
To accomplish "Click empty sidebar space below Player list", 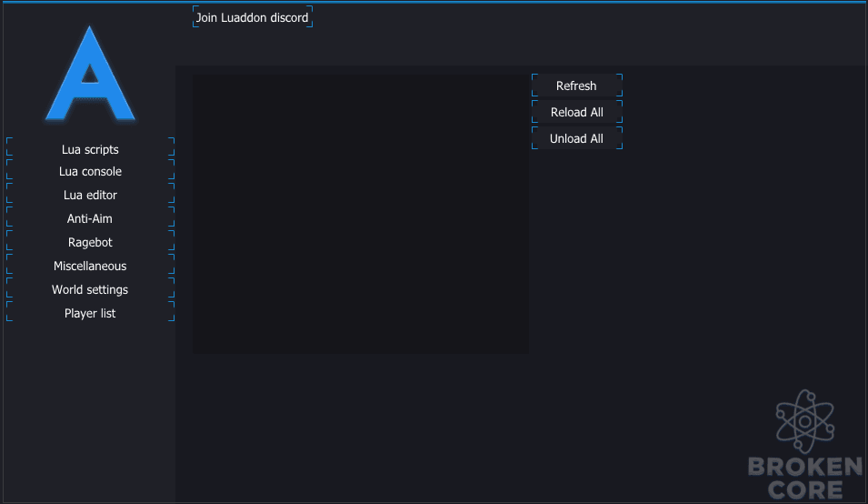I will pyautogui.click(x=90, y=410).
